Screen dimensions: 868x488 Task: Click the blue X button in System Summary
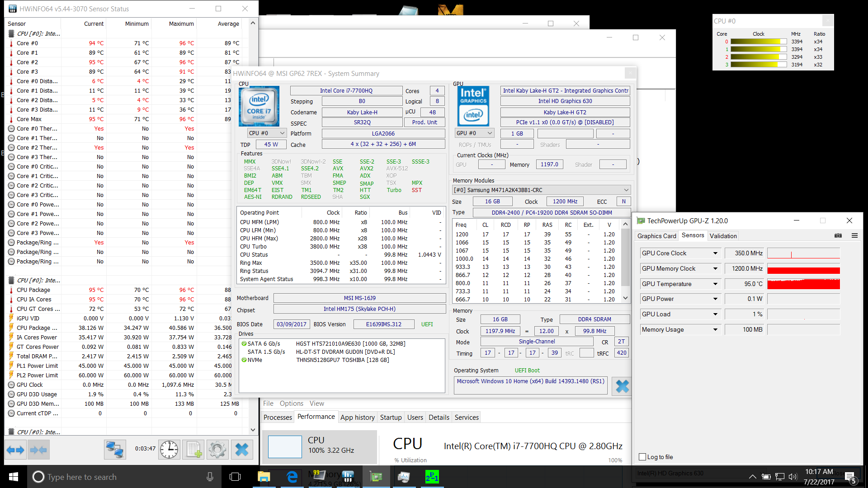(622, 386)
